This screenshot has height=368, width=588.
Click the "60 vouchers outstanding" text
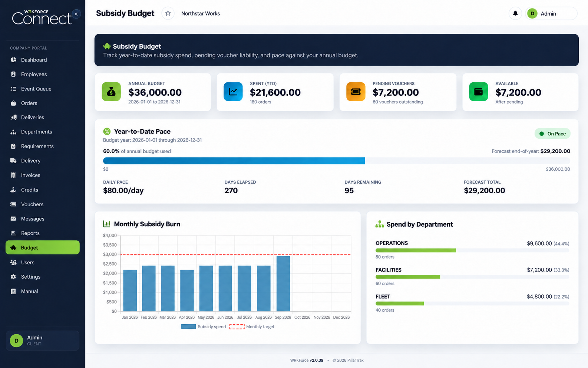pyautogui.click(x=398, y=102)
